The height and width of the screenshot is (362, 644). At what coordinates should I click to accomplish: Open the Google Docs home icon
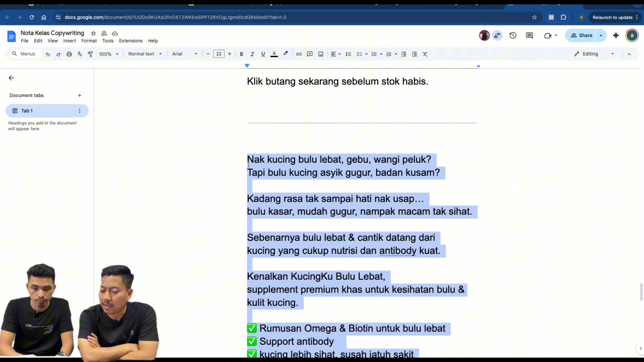pos(11,36)
